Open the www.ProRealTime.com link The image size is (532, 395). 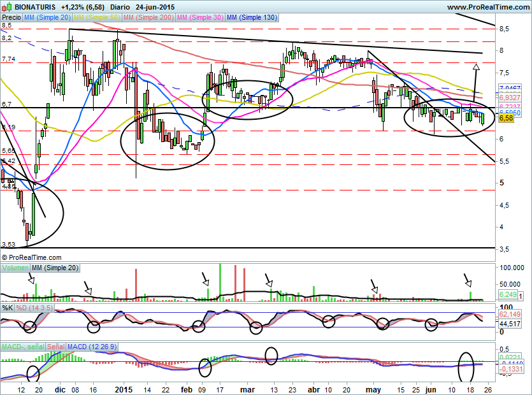click(487, 7)
